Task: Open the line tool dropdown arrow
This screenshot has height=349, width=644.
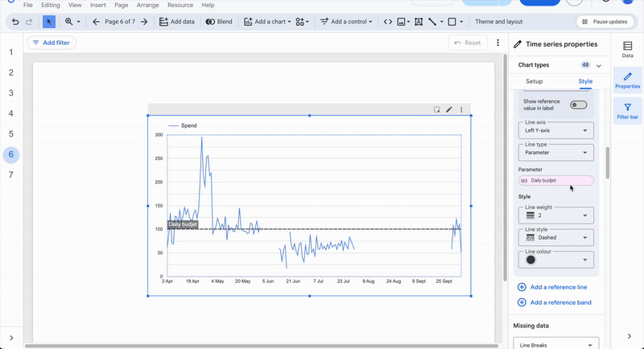Action: pyautogui.click(x=441, y=22)
